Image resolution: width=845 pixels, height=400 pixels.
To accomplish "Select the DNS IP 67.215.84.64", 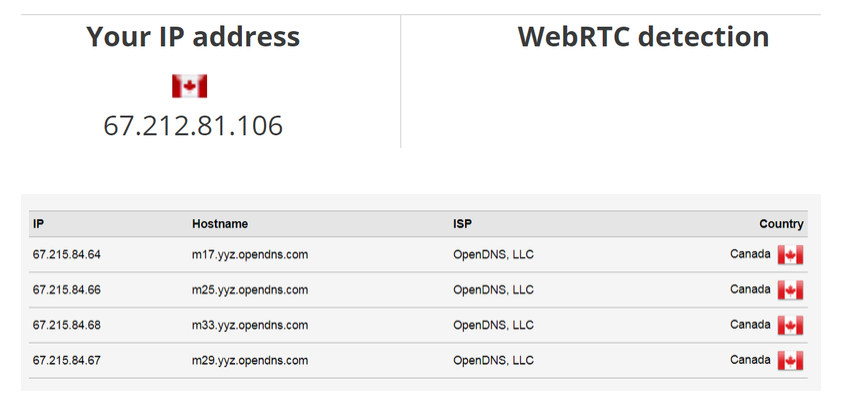I will [66, 254].
